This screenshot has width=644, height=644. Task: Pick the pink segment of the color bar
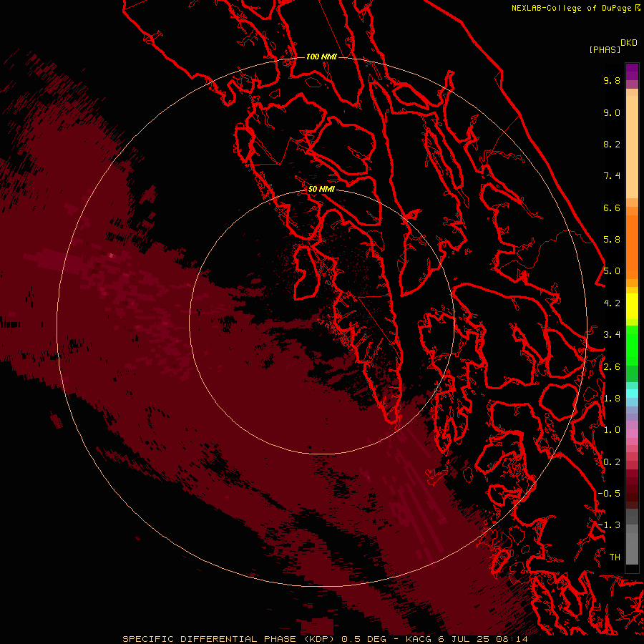click(x=632, y=434)
